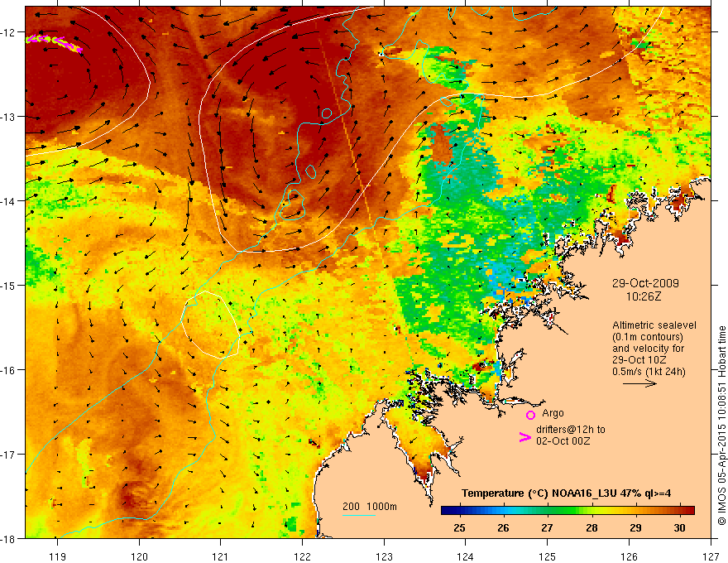Click the longitude axis label 124
728x563 pixels.
pyautogui.click(x=466, y=556)
